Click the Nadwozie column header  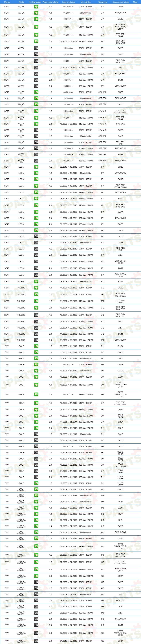point(102,2)
